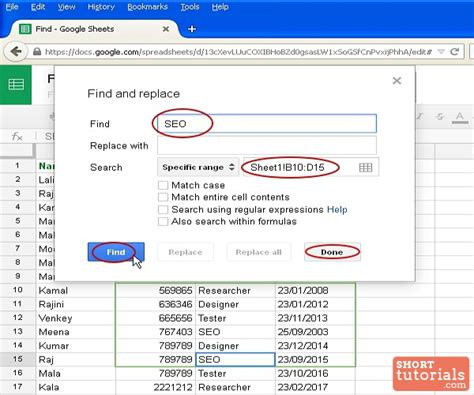Open the Tools menu

[190, 7]
